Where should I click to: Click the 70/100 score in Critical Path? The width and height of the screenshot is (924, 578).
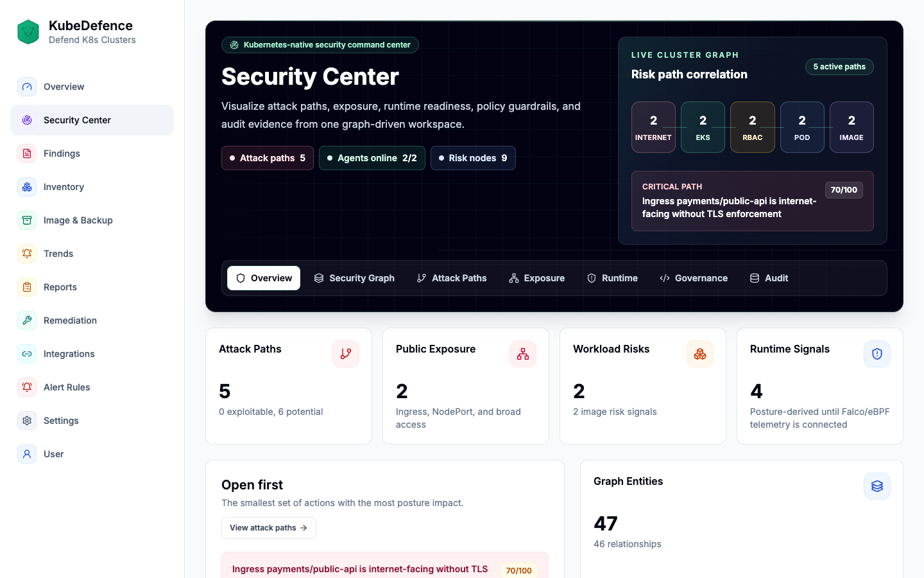(844, 190)
